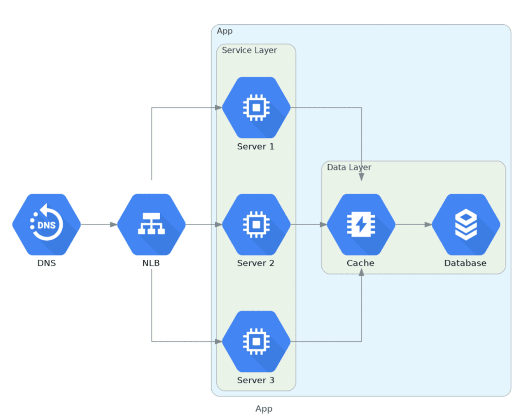Click the App caption below diagram
The image size is (532, 419).
(264, 409)
